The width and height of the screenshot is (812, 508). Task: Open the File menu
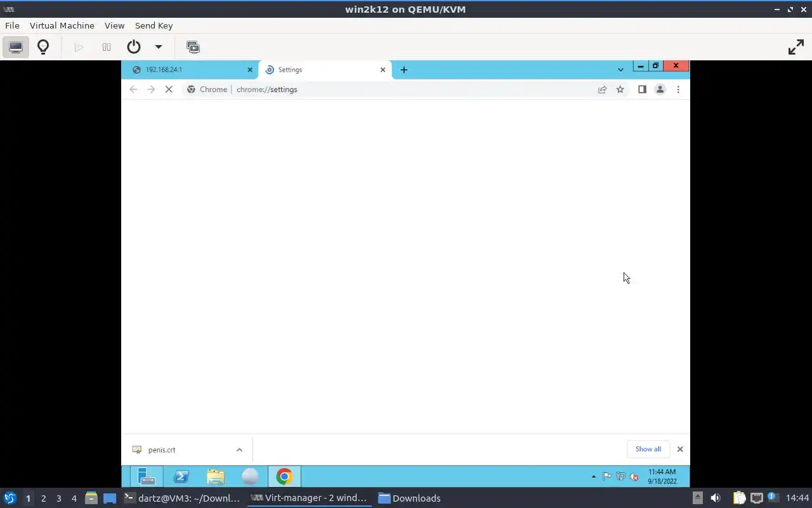click(12, 25)
